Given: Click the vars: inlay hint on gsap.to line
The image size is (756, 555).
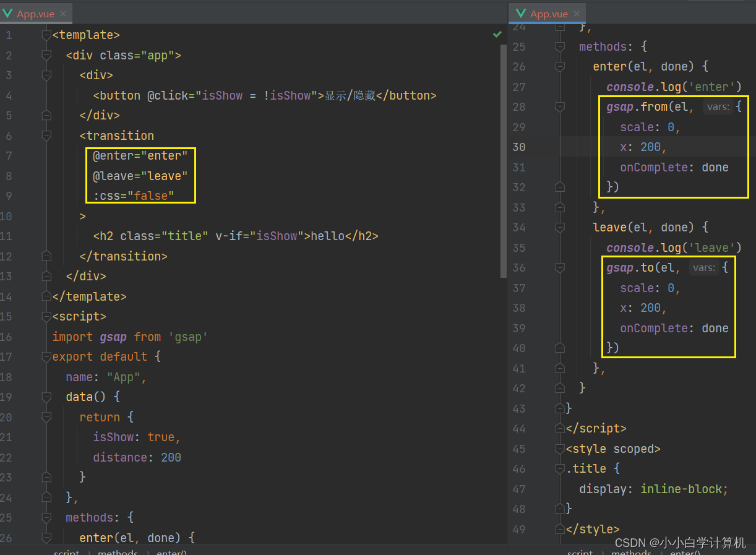Looking at the screenshot, I should pos(704,268).
